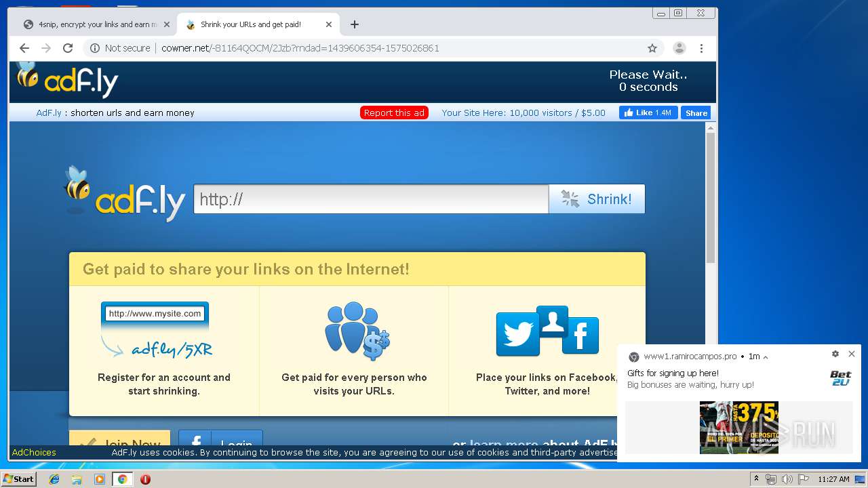Image resolution: width=868 pixels, height=488 pixels.
Task: Expand the notification with the chevron
Action: tap(766, 357)
